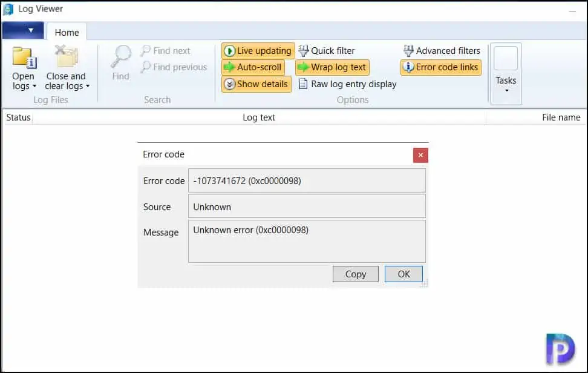Image resolution: width=588 pixels, height=373 pixels.
Task: Toggle Show details option
Action: (x=256, y=84)
